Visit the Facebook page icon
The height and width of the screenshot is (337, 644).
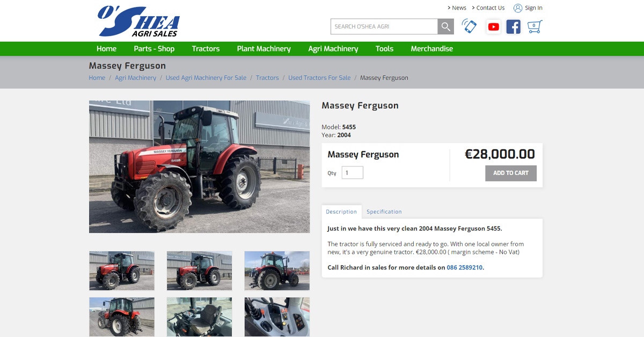pyautogui.click(x=514, y=27)
